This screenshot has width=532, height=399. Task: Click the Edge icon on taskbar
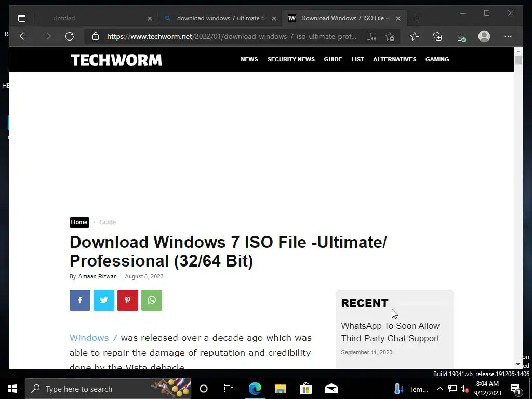(x=255, y=389)
